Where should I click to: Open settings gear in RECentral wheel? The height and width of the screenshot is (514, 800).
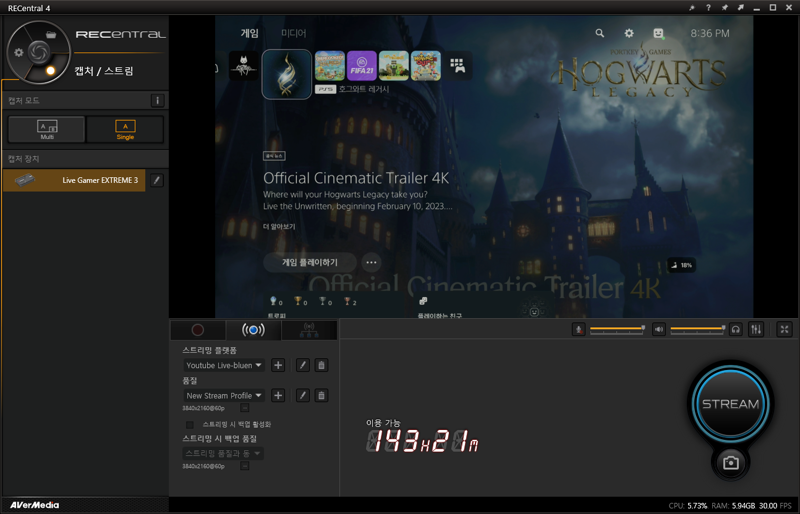[x=19, y=53]
